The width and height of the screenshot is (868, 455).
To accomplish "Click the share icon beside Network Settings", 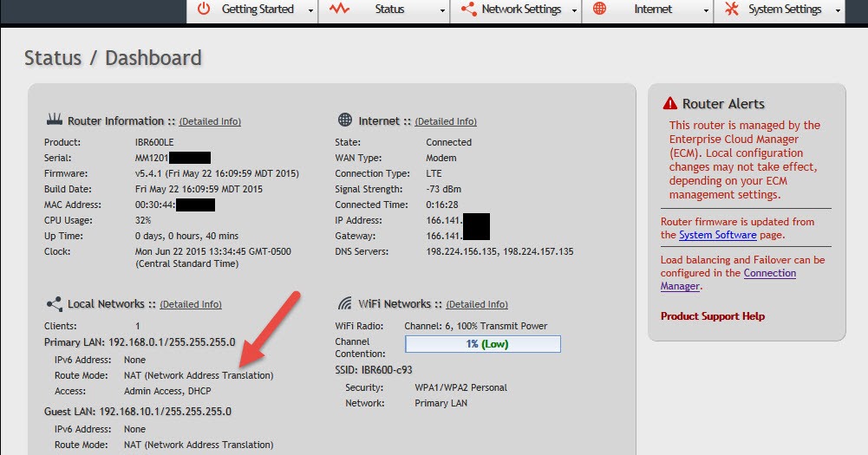I will [x=469, y=9].
